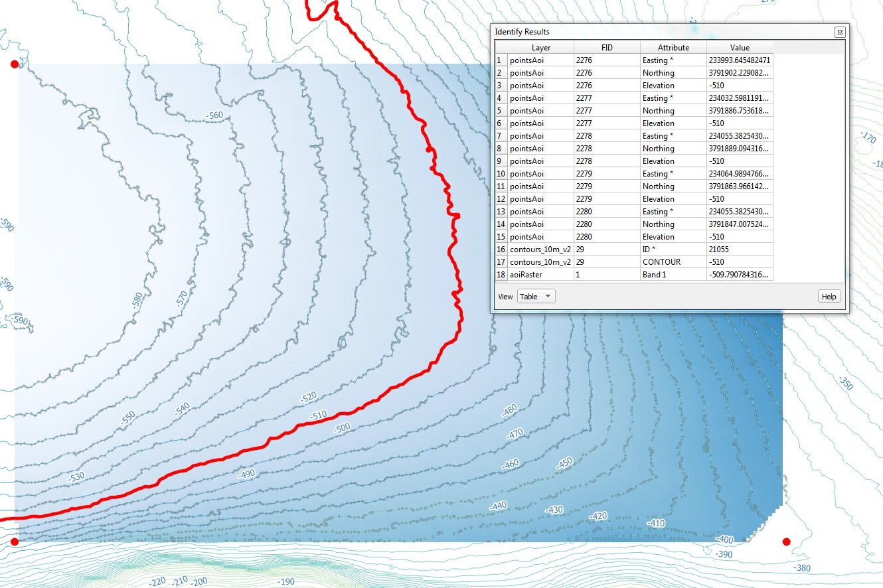Viewport: 883px width, 588px height.
Task: Select row number 18 header in results table
Action: tap(501, 274)
